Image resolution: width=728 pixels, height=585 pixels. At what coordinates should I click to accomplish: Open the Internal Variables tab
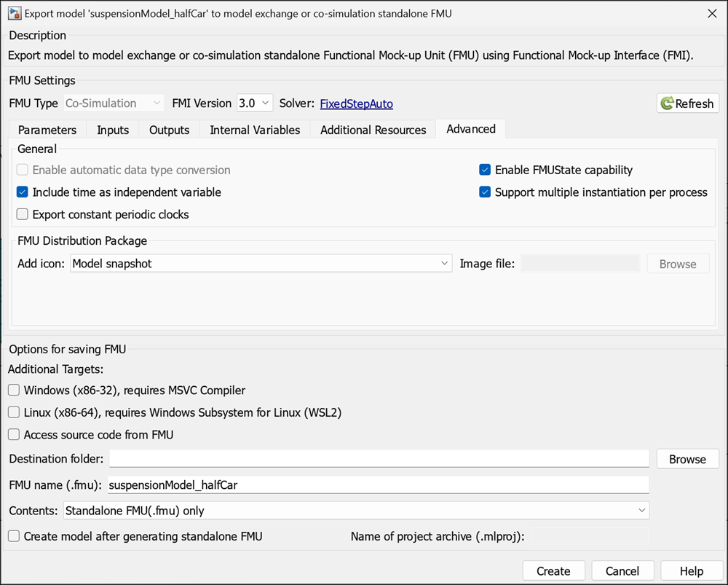(x=255, y=129)
